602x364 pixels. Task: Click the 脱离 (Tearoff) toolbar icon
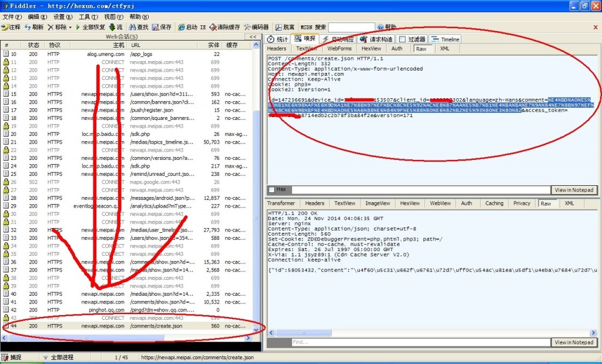tap(278, 27)
